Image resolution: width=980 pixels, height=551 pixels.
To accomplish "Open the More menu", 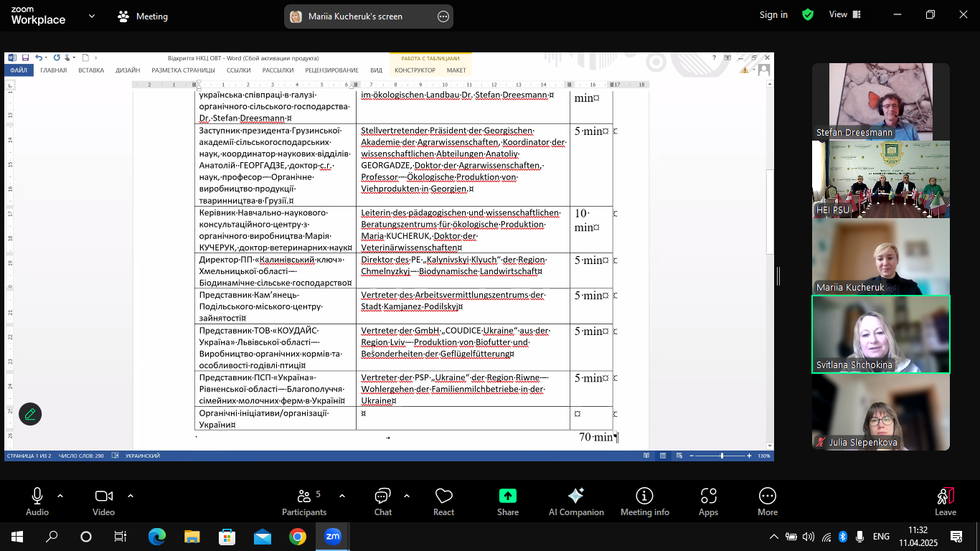I will pyautogui.click(x=767, y=496).
